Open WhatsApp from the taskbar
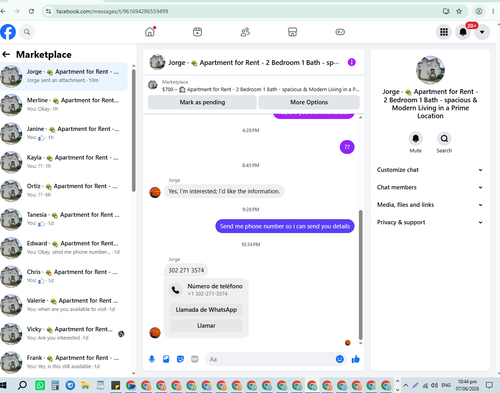This screenshot has width=500, height=393. tap(40, 385)
